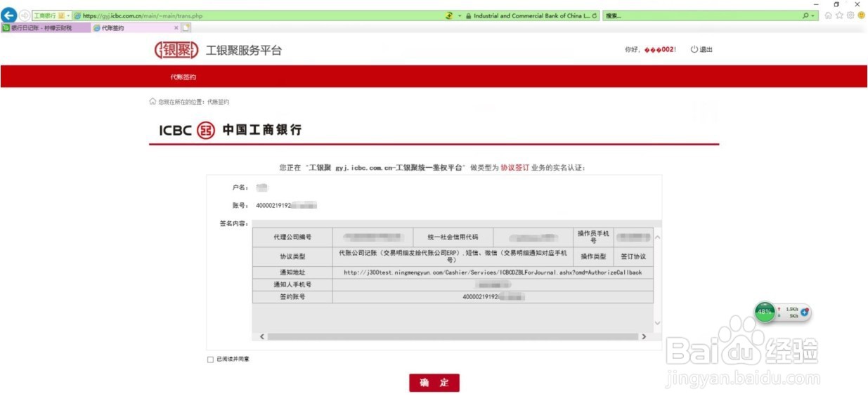Click the 签订协议 cell

(633, 256)
